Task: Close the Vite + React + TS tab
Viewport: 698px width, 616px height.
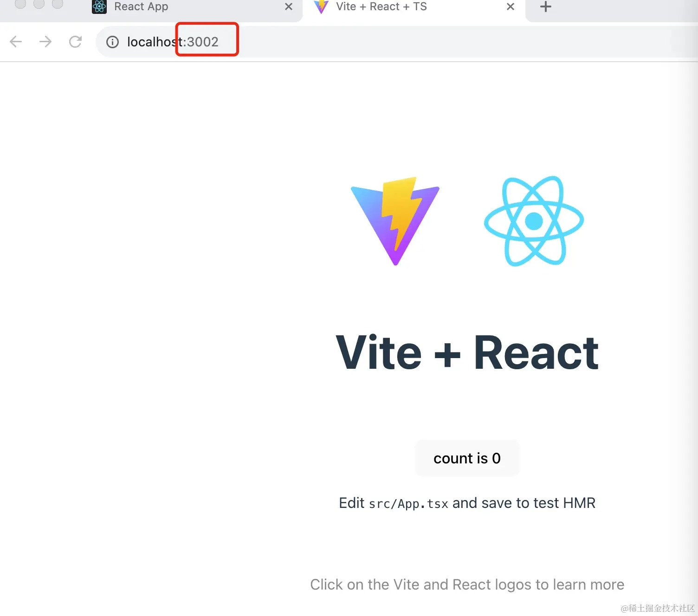Action: [511, 6]
